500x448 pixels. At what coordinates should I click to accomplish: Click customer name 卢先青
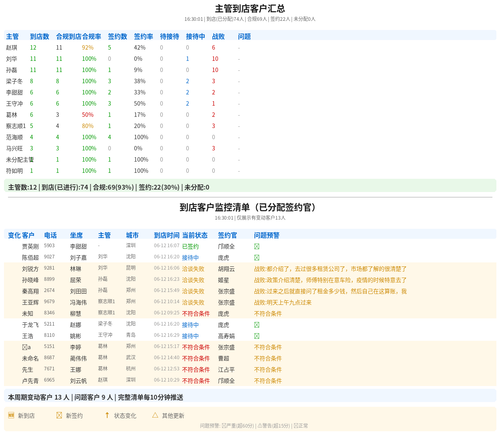coord(30,381)
